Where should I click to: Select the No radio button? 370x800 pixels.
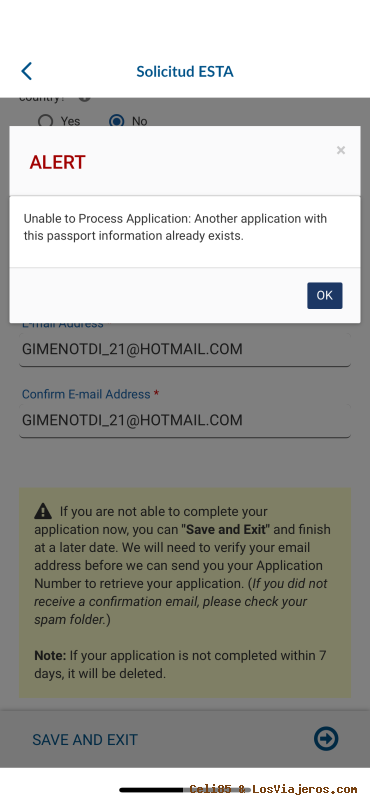[116, 121]
